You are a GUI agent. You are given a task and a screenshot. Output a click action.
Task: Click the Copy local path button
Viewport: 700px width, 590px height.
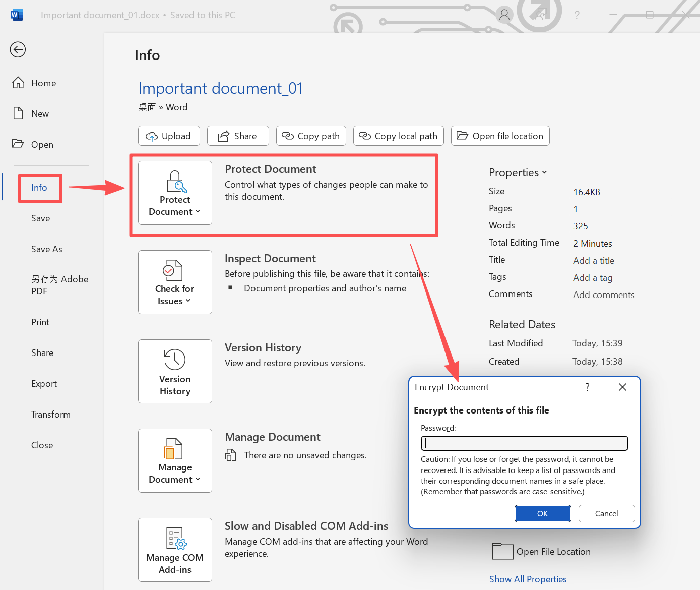tap(398, 136)
